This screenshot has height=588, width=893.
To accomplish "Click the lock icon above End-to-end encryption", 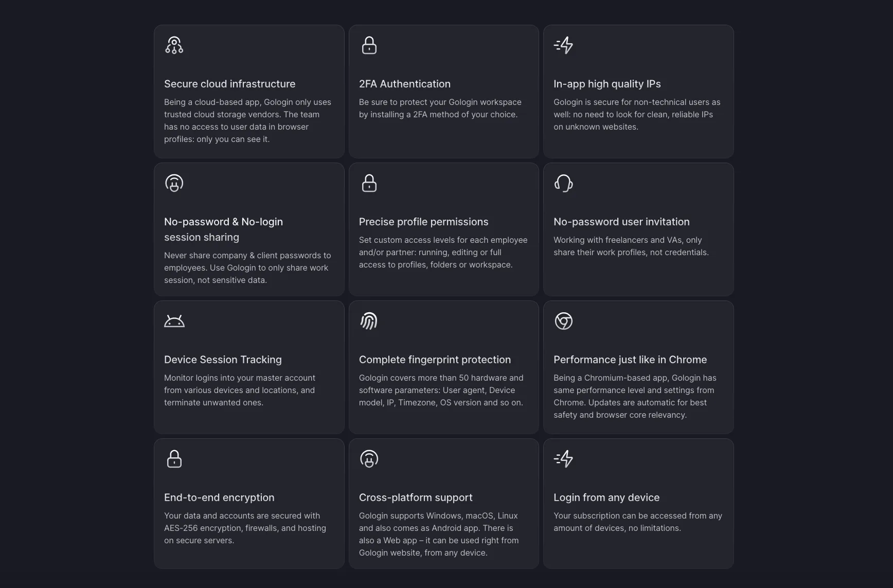I will (174, 459).
